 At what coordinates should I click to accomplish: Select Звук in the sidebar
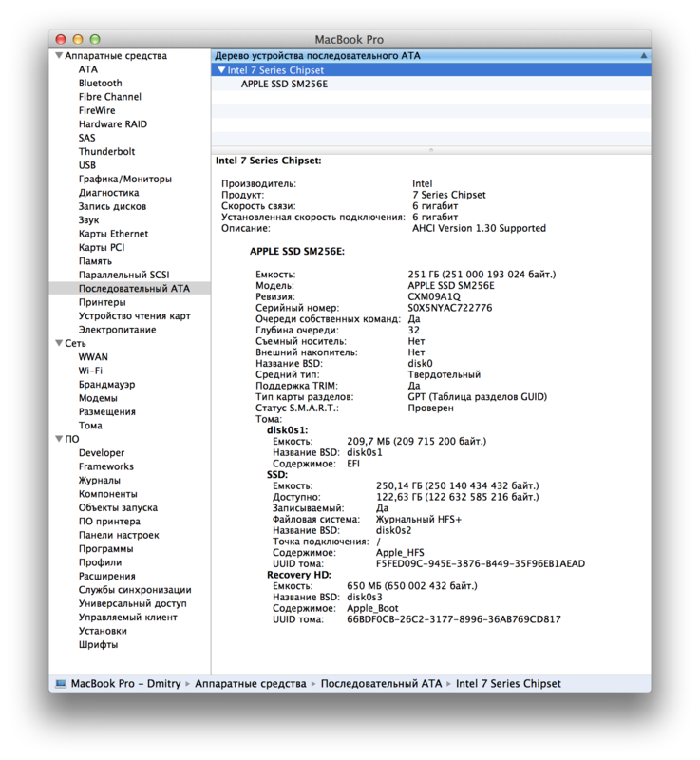click(88, 219)
